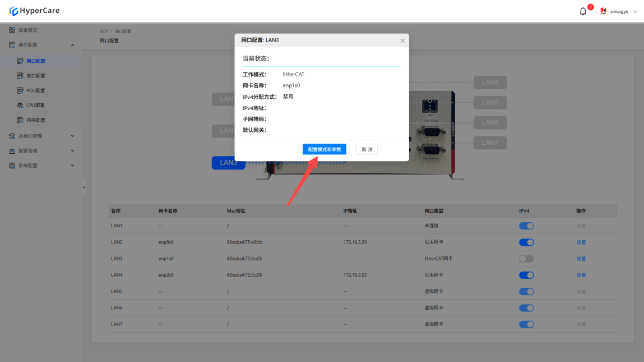Click the HyperCare logo icon
The image size is (644, 362).
[x=13, y=11]
